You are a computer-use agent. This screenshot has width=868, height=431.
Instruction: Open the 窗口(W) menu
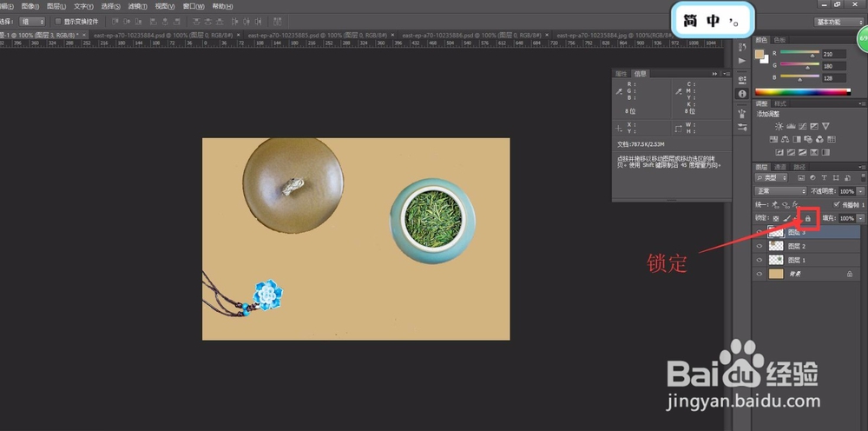[194, 6]
